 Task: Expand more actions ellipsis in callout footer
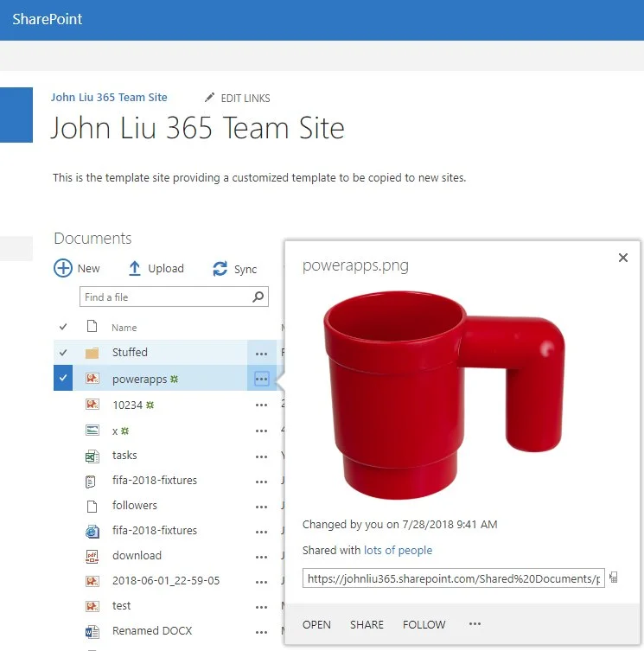(x=475, y=624)
